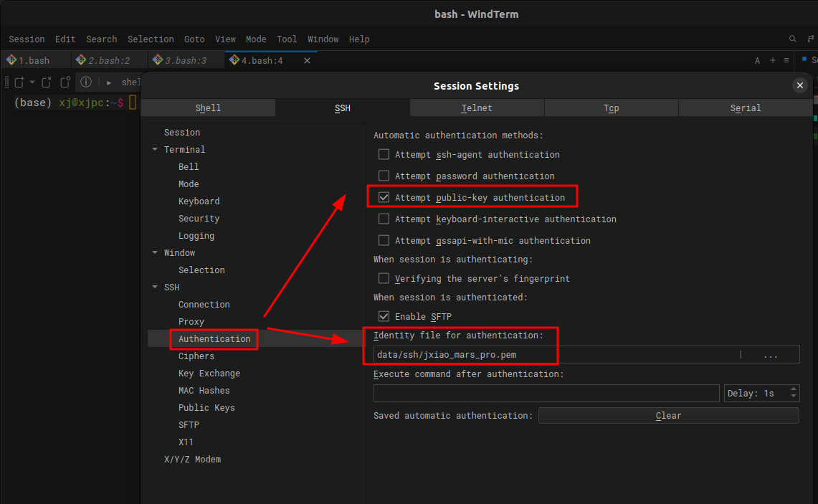Click the identity file browse button

[770, 354]
